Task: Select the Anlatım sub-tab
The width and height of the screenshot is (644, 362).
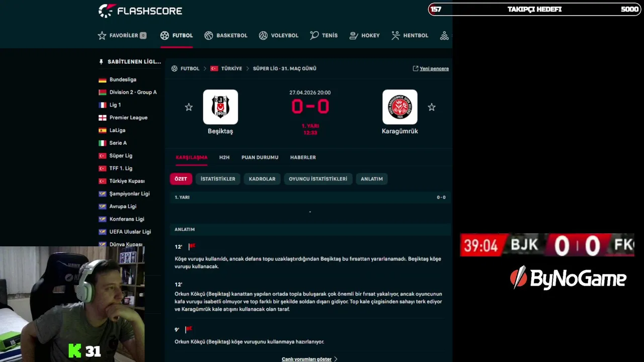Action: [372, 179]
